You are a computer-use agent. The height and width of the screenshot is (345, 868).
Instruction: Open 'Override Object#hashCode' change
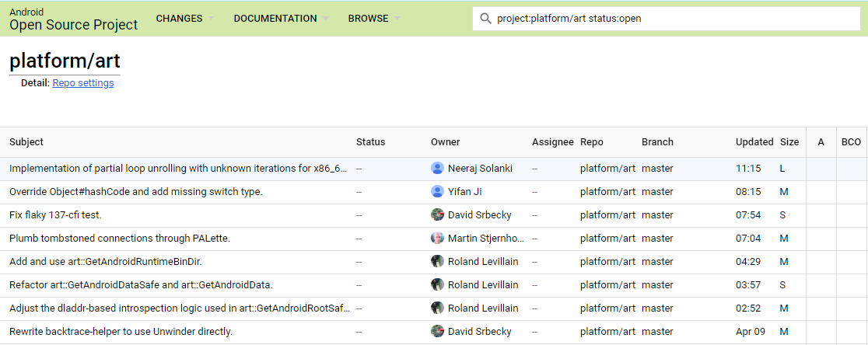136,191
